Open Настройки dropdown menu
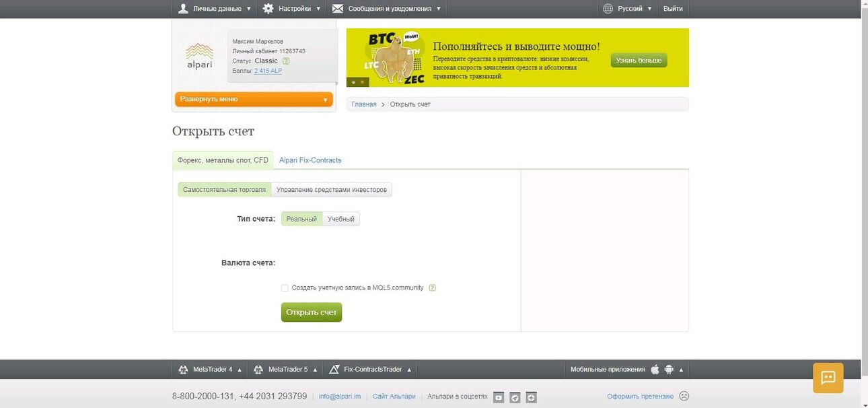 click(291, 9)
